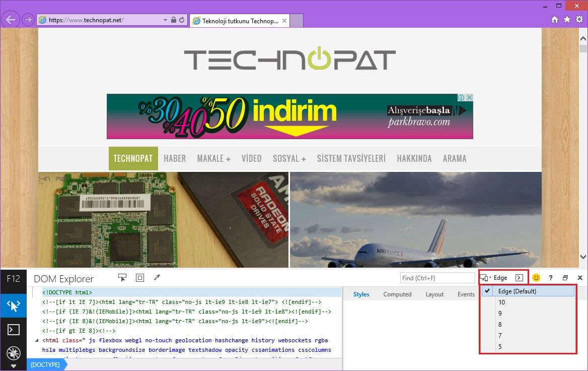The image size is (588, 371).
Task: Click the F12 label in the tools sidebar
Action: pos(13,279)
